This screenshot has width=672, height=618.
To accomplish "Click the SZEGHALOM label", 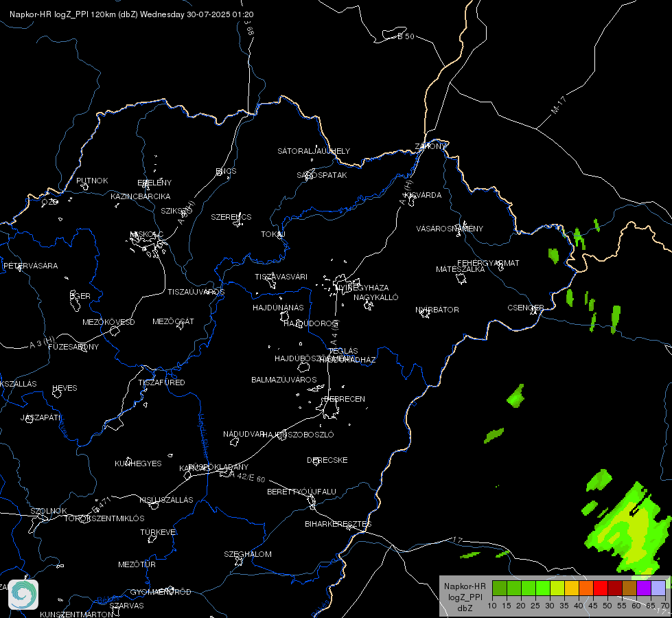I will tap(248, 554).
